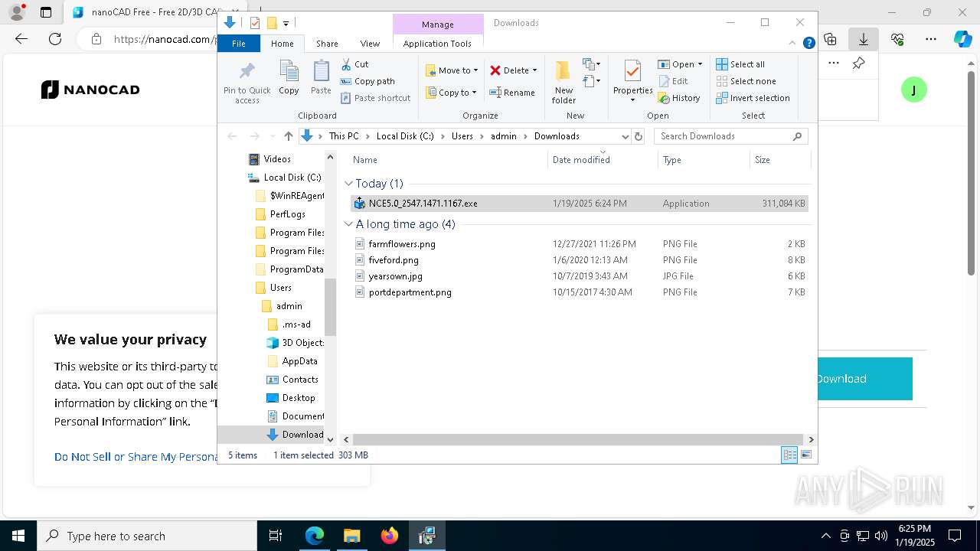Open Firefox from the taskbar

coord(390,536)
